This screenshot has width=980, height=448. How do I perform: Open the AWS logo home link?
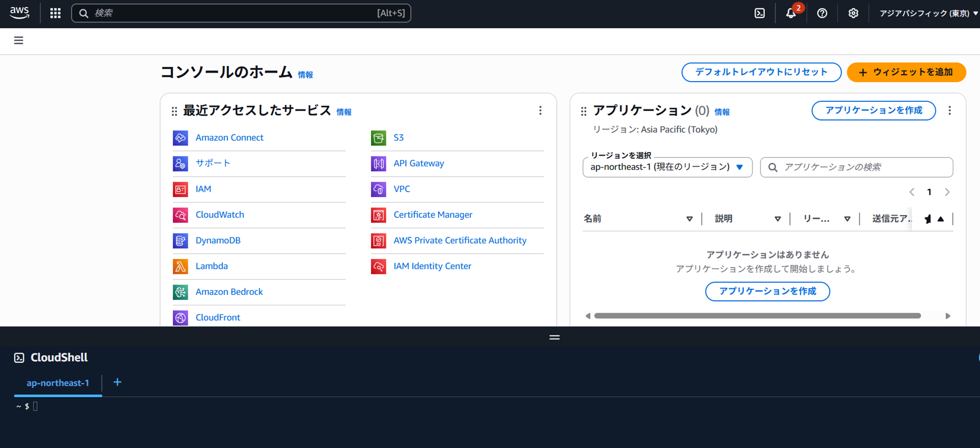click(x=20, y=13)
